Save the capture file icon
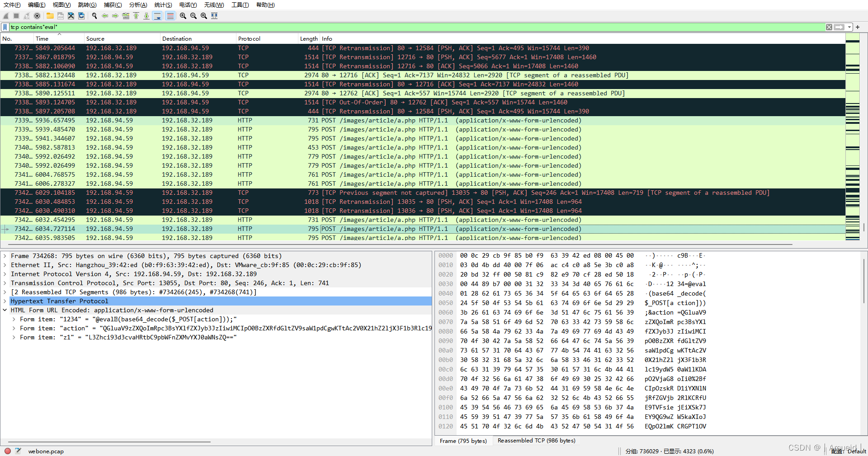Viewport: 868px width, 456px height. (60, 16)
